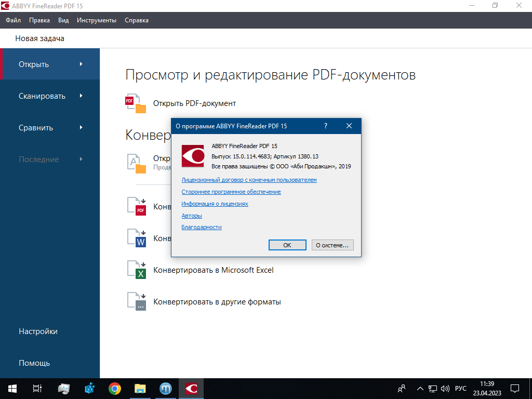Open Помощь in the sidebar
This screenshot has height=399, width=532.
pos(34,363)
